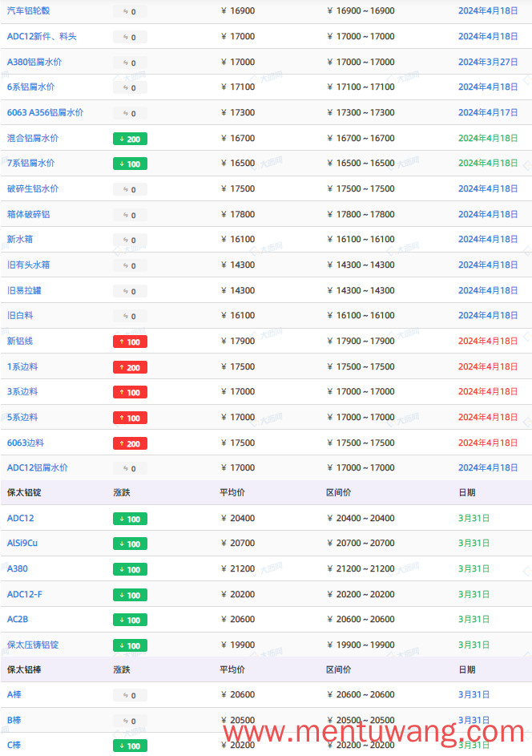The image size is (532, 756).
Task: Click the C棒 link
Action: [x=14, y=745]
